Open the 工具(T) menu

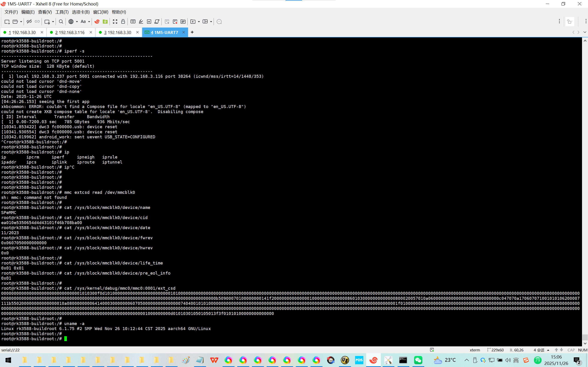62,12
